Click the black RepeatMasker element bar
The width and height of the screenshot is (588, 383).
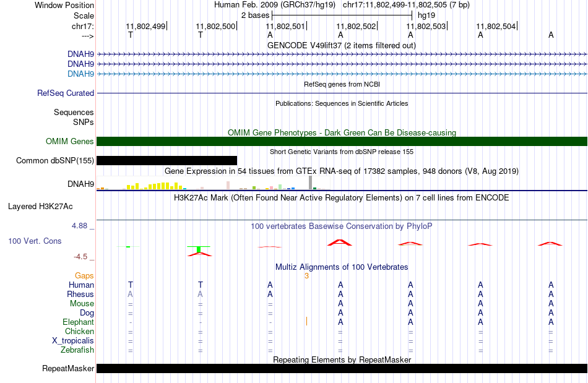tap(342, 368)
